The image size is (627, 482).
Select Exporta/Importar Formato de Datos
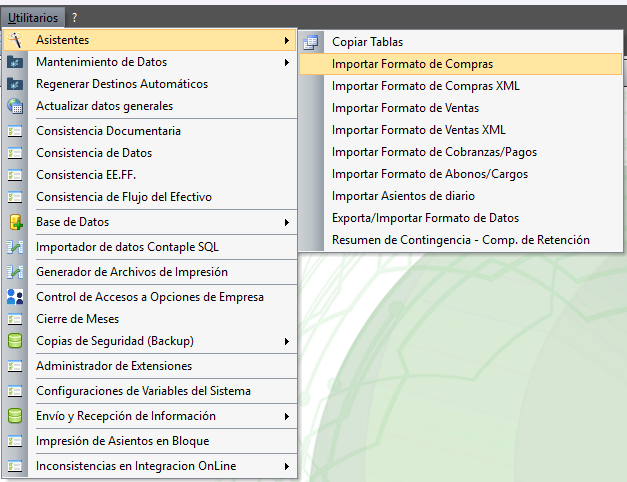(461, 218)
